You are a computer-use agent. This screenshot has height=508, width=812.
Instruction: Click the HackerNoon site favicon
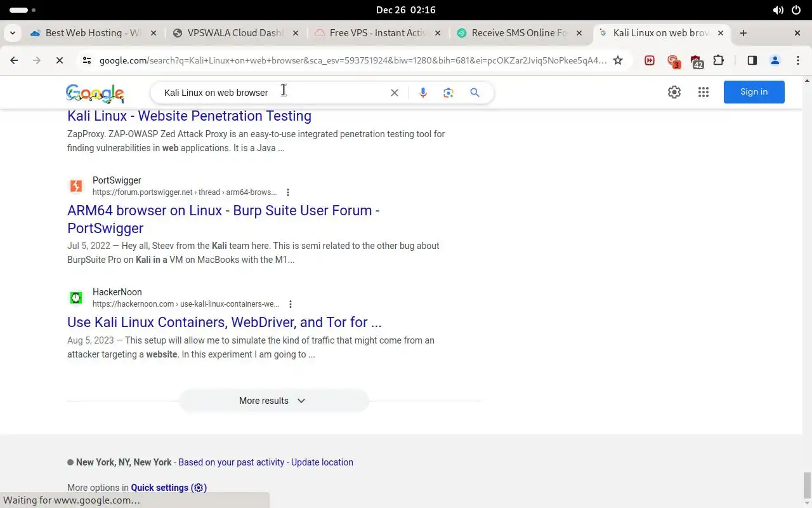(76, 298)
